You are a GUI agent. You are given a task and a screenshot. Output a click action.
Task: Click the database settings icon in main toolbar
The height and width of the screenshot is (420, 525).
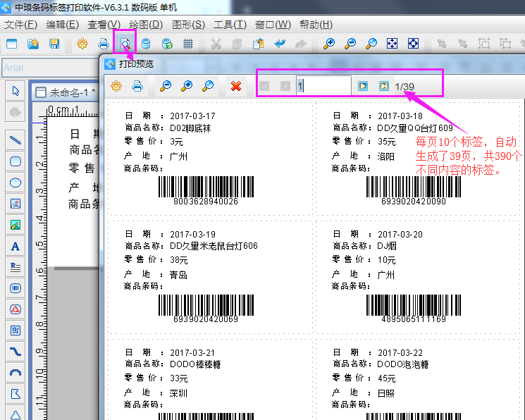coord(146,44)
